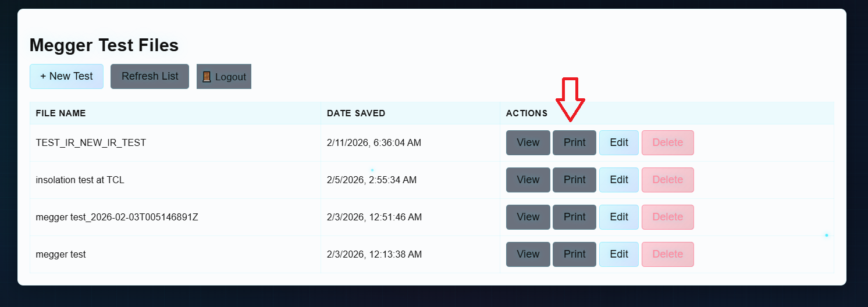The width and height of the screenshot is (868, 307).
Task: View the last megger test file
Action: tap(528, 254)
